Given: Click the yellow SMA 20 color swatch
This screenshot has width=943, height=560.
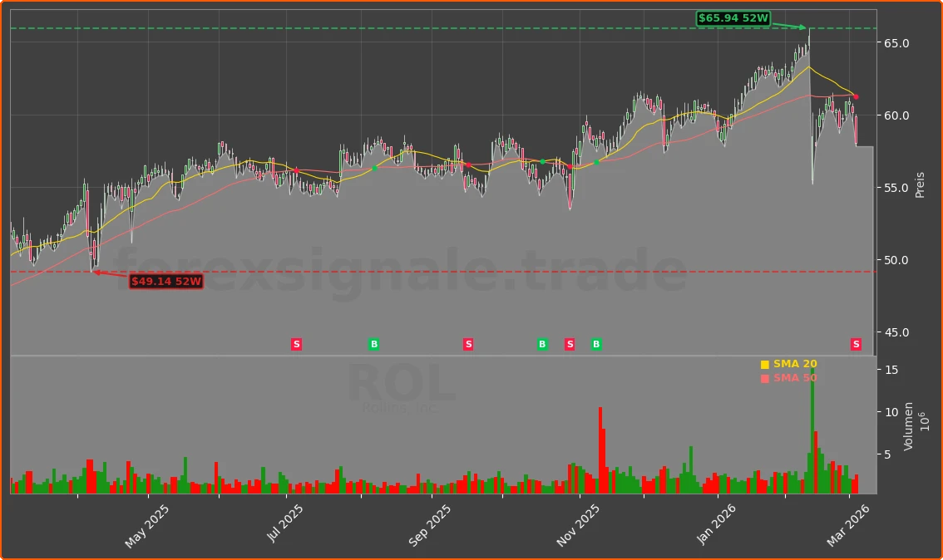Looking at the screenshot, I should pyautogui.click(x=763, y=363).
